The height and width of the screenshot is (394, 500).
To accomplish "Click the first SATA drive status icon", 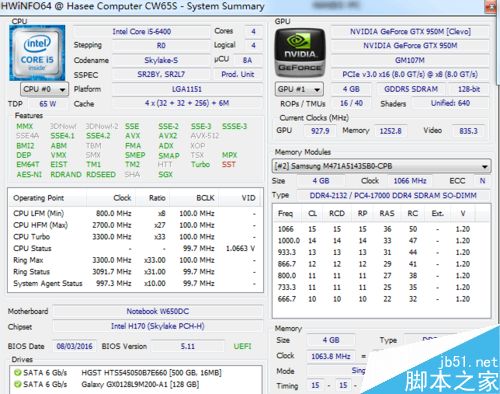I will coord(17,373).
